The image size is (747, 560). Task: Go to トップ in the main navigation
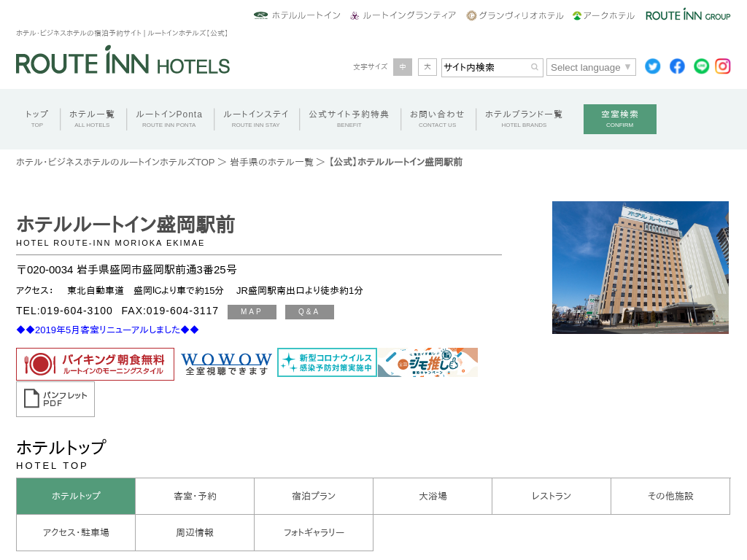[x=36, y=119]
